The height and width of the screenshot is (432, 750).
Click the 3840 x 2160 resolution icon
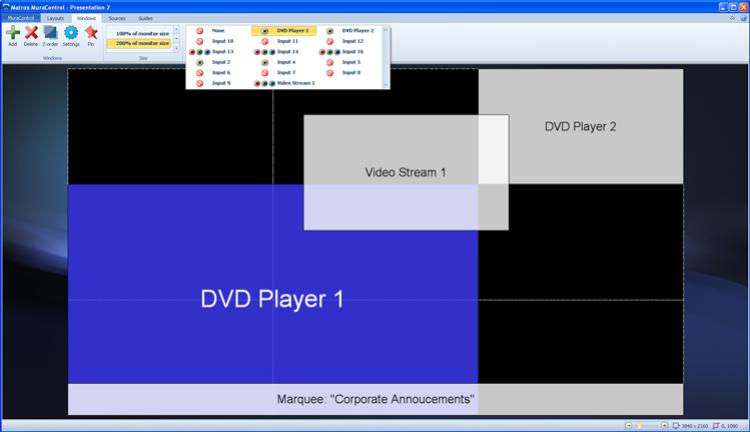coord(676,425)
